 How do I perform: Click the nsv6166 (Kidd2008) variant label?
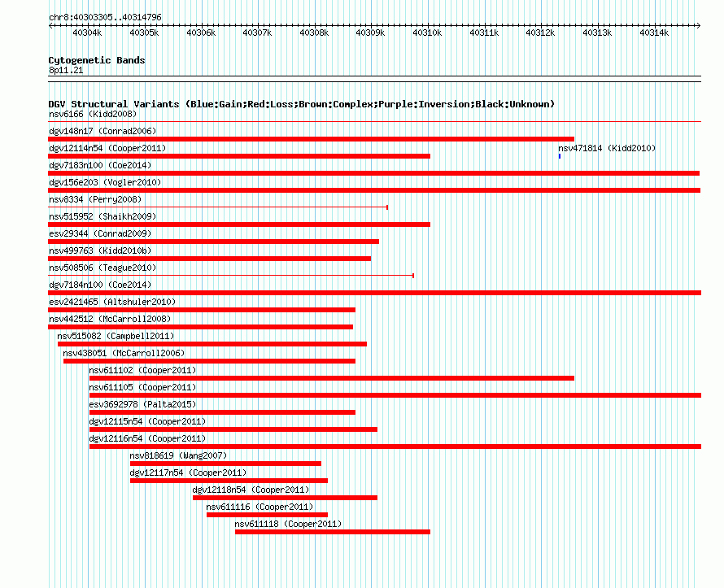click(x=93, y=114)
